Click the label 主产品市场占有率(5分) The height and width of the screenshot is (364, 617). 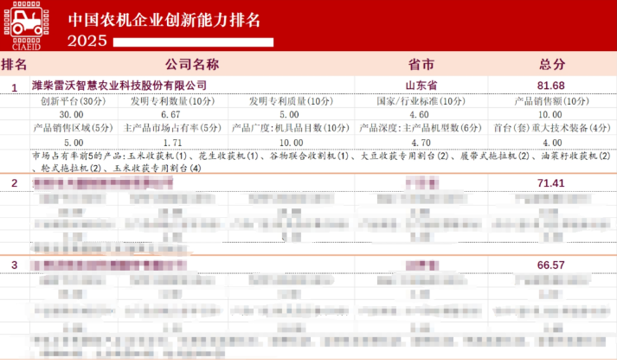tap(172, 128)
